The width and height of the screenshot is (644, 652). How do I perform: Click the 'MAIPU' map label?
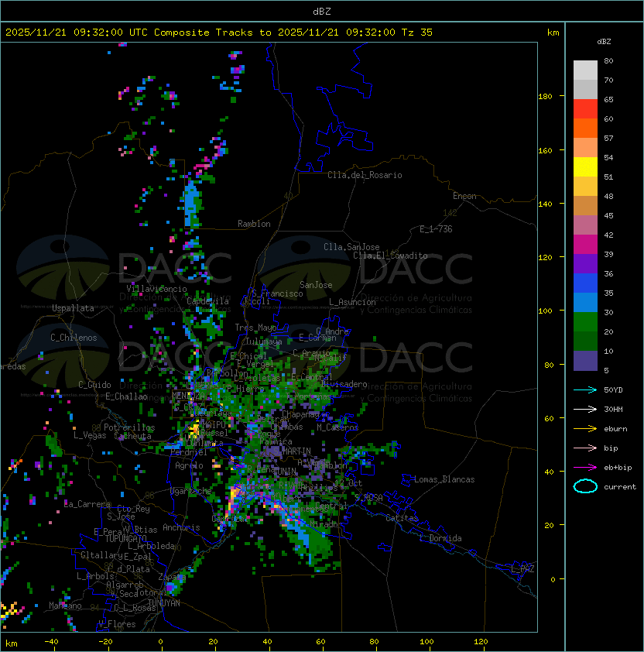[x=214, y=424]
